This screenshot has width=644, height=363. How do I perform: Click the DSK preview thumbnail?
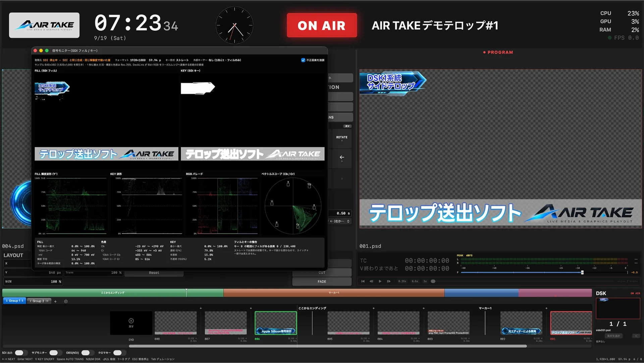(618, 308)
